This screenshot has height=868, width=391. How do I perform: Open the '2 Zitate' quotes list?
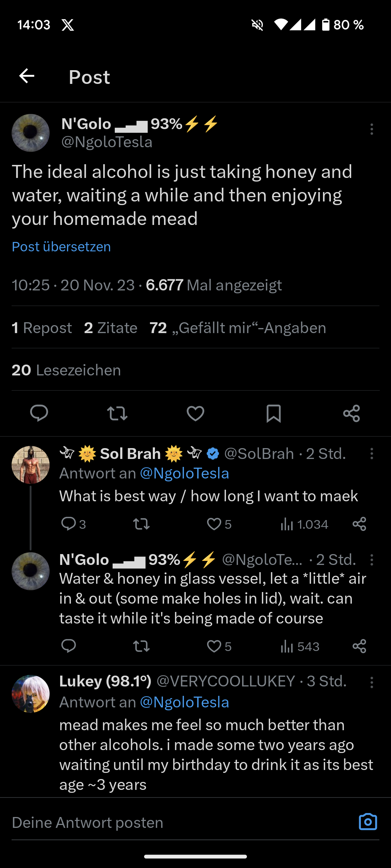[x=111, y=328]
